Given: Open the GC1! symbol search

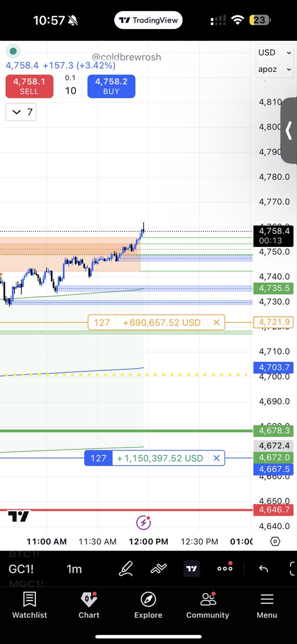Looking at the screenshot, I should pyautogui.click(x=21, y=569).
